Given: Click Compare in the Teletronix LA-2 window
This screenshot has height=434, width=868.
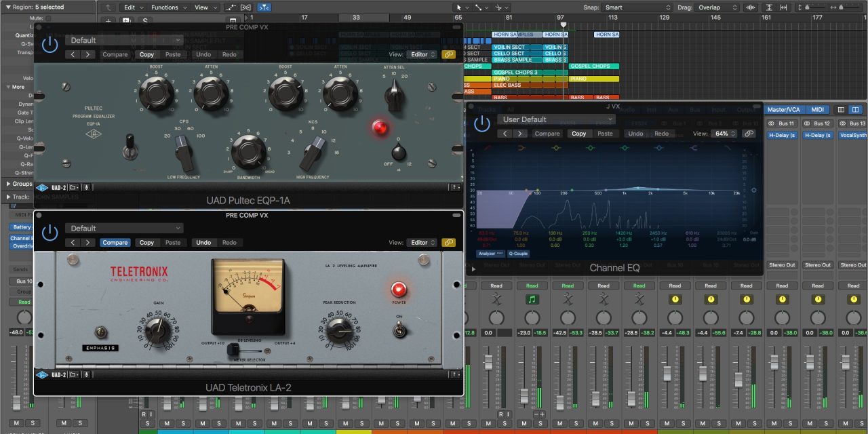Looking at the screenshot, I should [115, 242].
